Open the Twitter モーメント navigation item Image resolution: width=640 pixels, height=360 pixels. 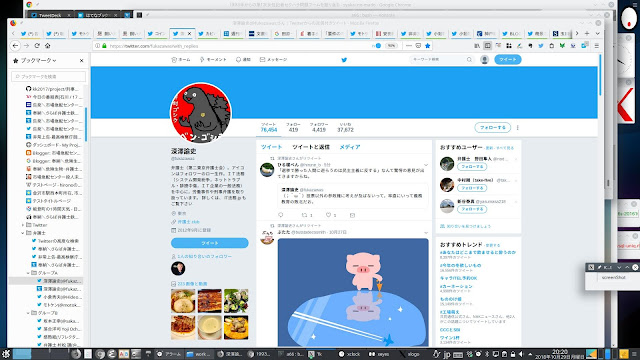(213, 60)
